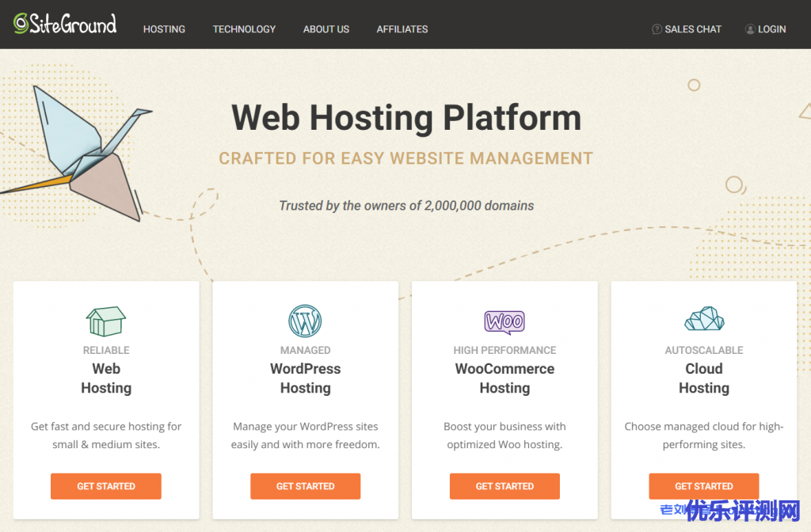Image resolution: width=811 pixels, height=532 pixels.
Task: Click the Cloud Hosting card title
Action: (x=704, y=378)
